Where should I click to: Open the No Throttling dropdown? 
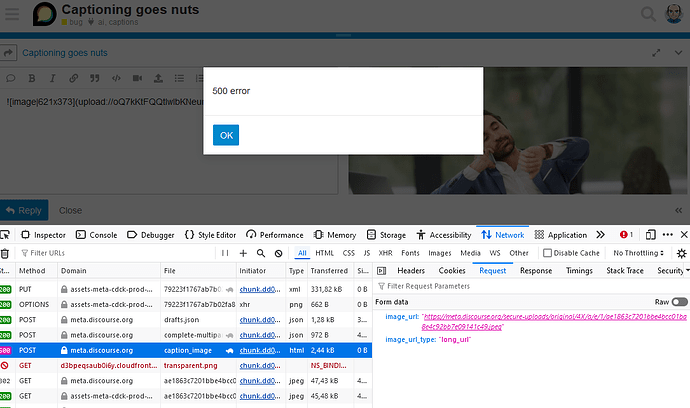(x=638, y=253)
